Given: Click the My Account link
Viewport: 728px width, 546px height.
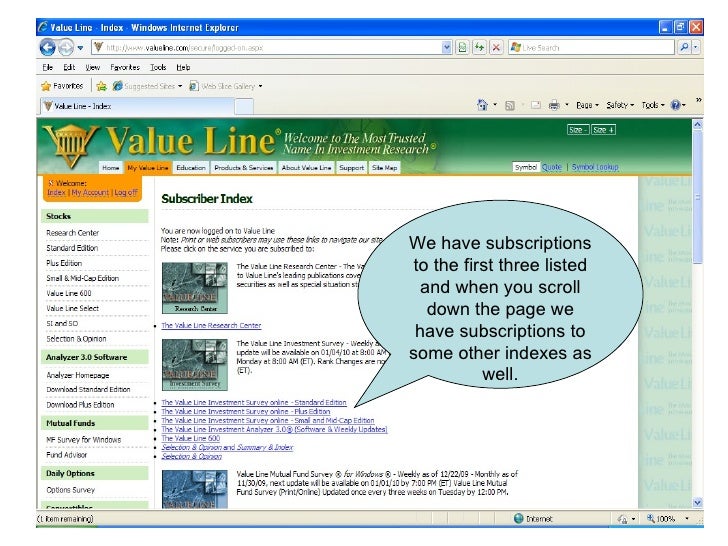Looking at the screenshot, I should coord(90,192).
